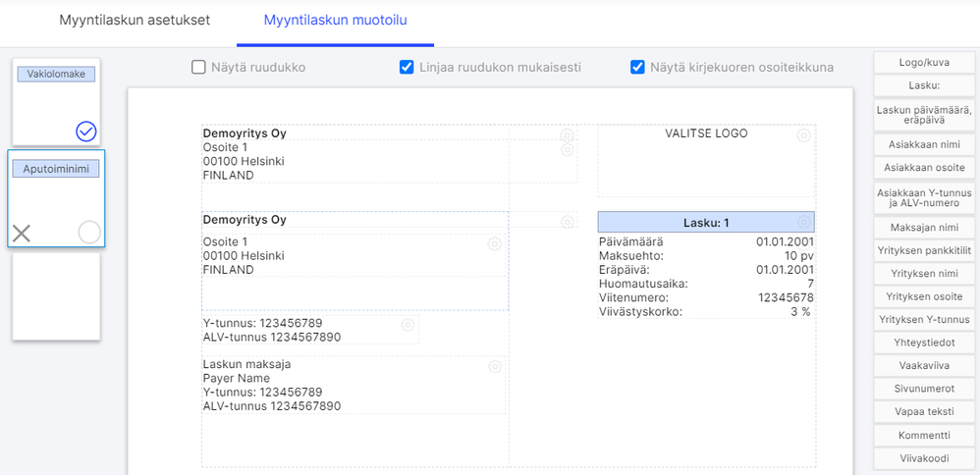Add Asiakkaan Y-tunnus ja ALV-numero element
Viewport: 980px width, 475px height.
coord(924,197)
